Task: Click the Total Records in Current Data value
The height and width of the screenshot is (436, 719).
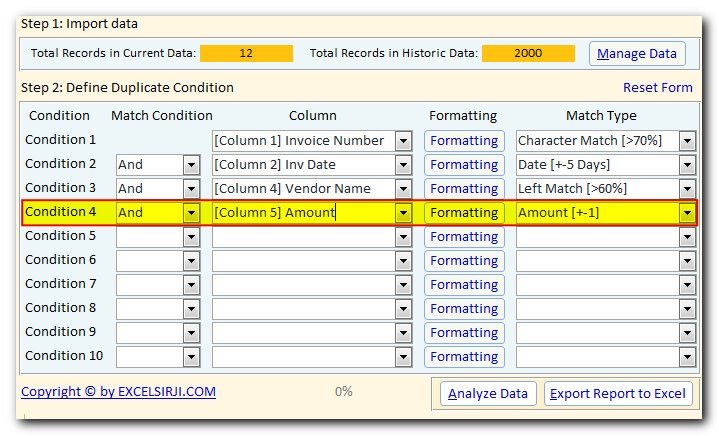Action: (x=246, y=53)
